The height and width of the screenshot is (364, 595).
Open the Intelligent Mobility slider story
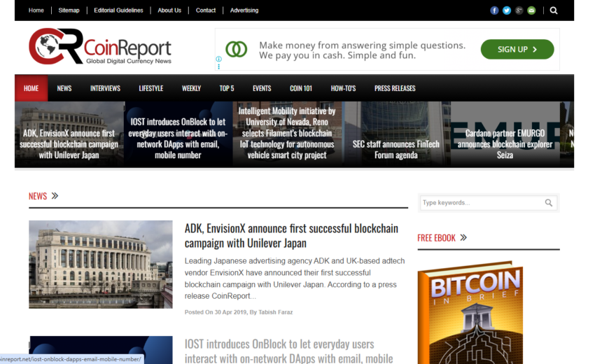tap(287, 134)
